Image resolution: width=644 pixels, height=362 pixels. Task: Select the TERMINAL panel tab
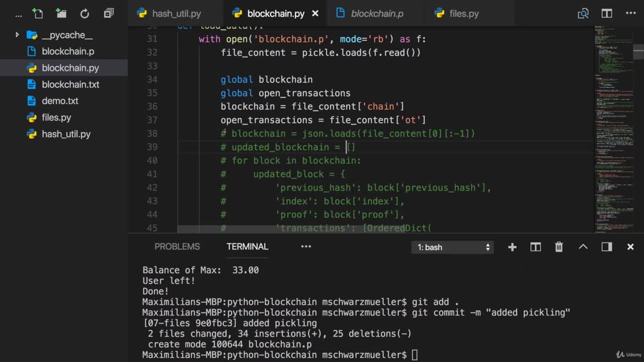pyautogui.click(x=247, y=246)
